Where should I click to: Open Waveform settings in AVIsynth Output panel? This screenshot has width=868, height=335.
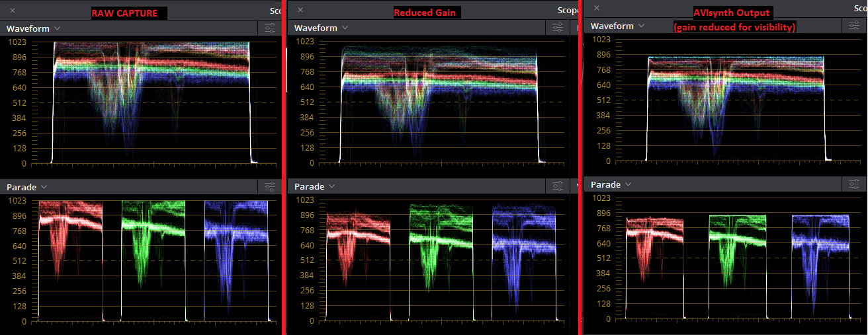855,26
